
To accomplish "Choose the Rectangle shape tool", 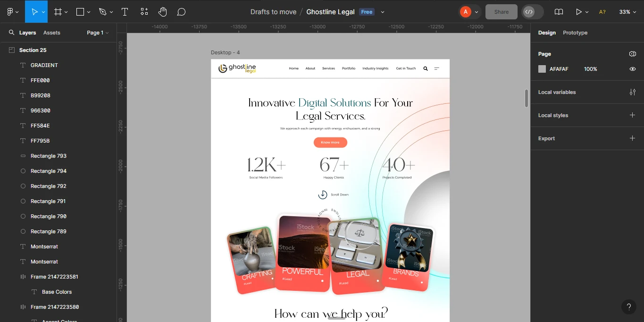I will 80,12.
